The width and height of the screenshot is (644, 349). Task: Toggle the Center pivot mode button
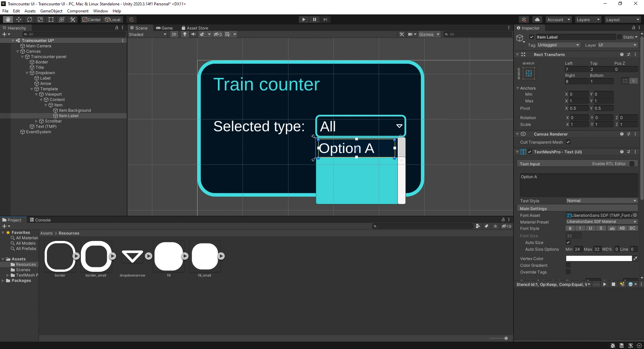92,19
